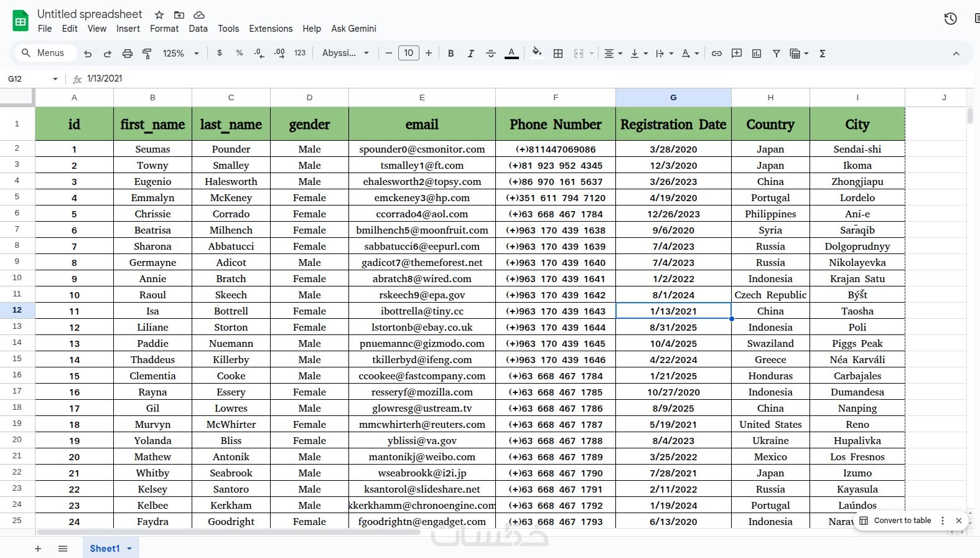Open the 123 number formats menu
Viewport: 980px width, 558px height.
click(300, 54)
